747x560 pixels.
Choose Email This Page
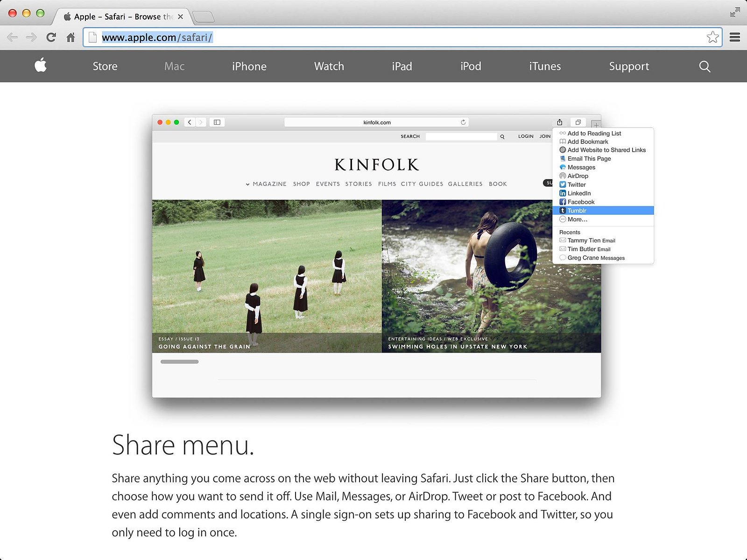click(x=603, y=159)
